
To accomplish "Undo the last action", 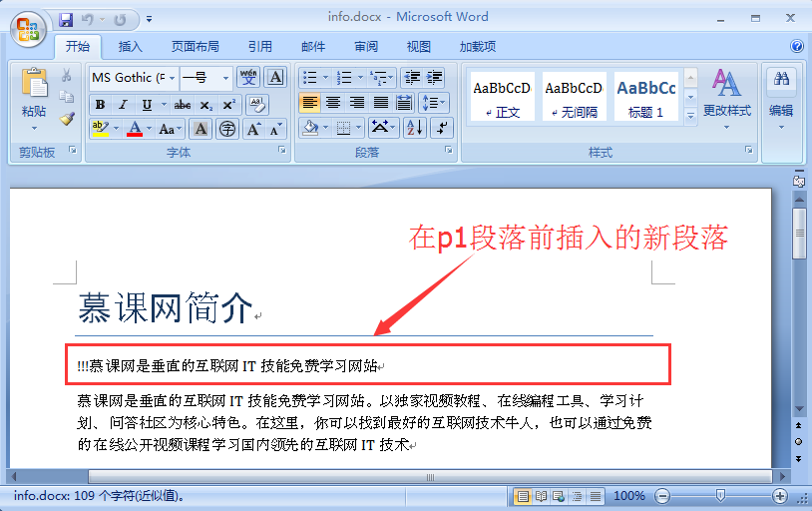I will tap(88, 20).
